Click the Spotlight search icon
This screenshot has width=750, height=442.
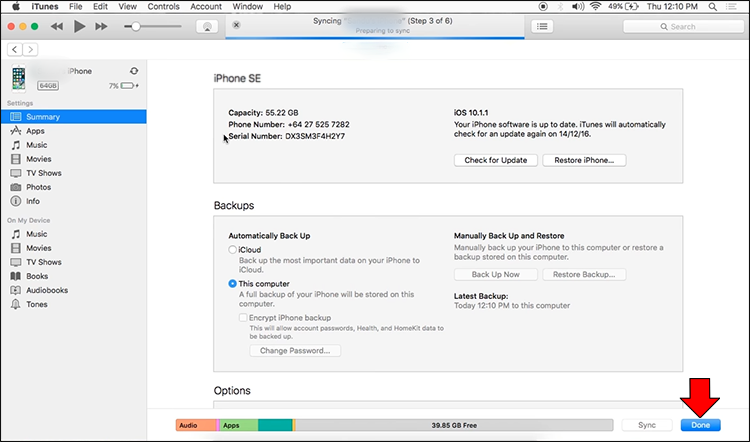pyautogui.click(x=713, y=6)
